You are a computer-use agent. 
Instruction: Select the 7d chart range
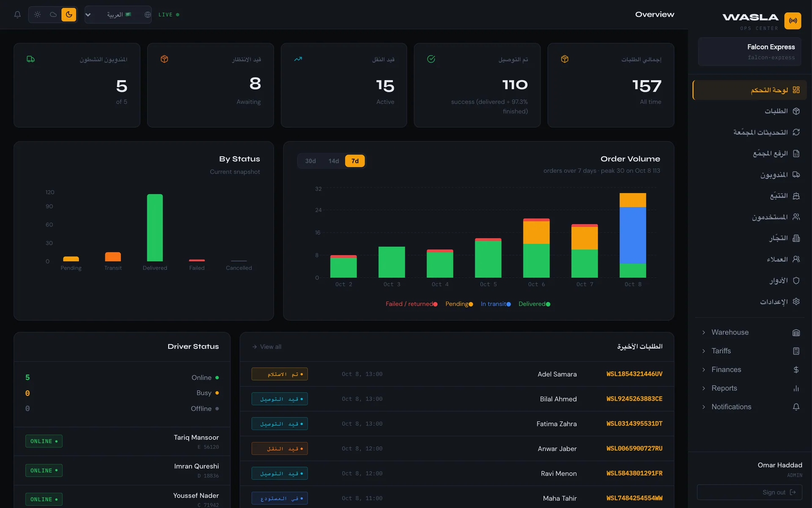click(x=355, y=161)
